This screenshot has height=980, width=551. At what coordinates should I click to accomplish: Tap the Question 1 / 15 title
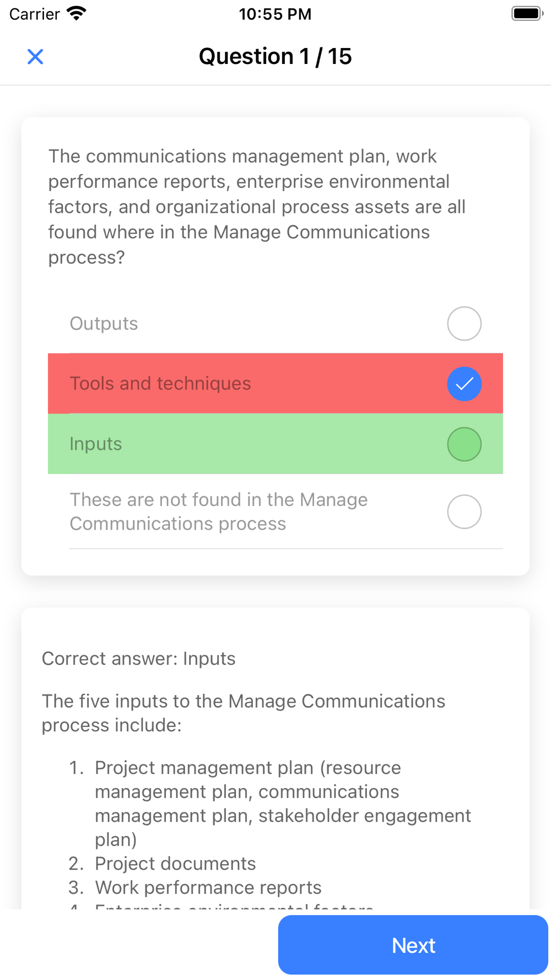275,56
